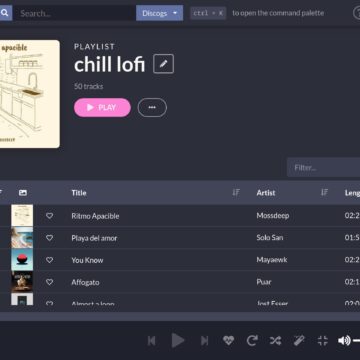The height and width of the screenshot is (360, 360).
Task: Select the Ritmo Apacible title
Action: 95,216
